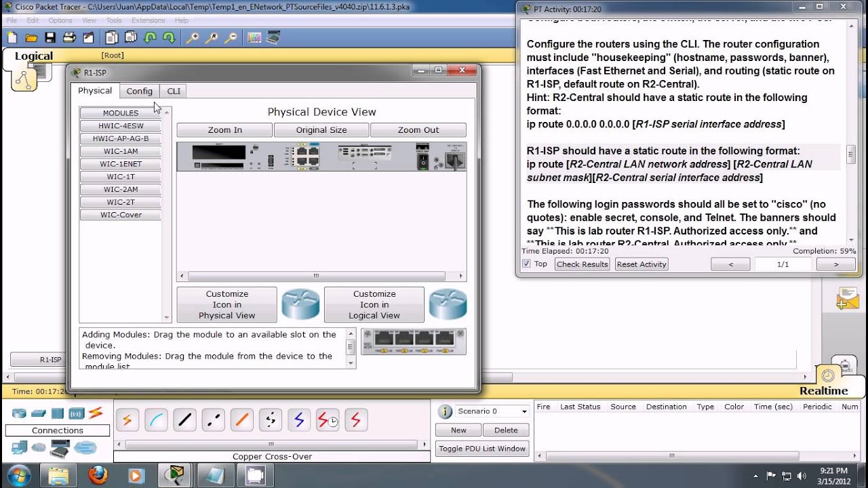The height and width of the screenshot is (488, 868).
Task: Click the green Redo arrow icon
Action: point(169,38)
